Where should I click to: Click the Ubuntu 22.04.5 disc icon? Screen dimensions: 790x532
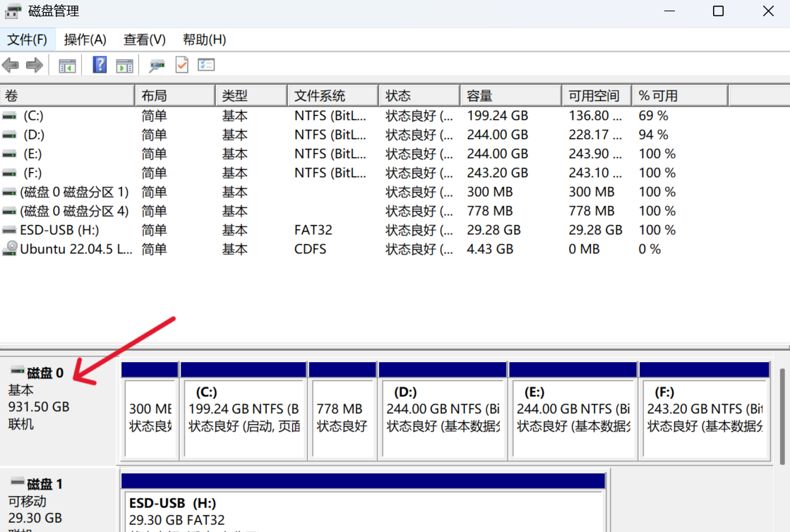pos(10,248)
